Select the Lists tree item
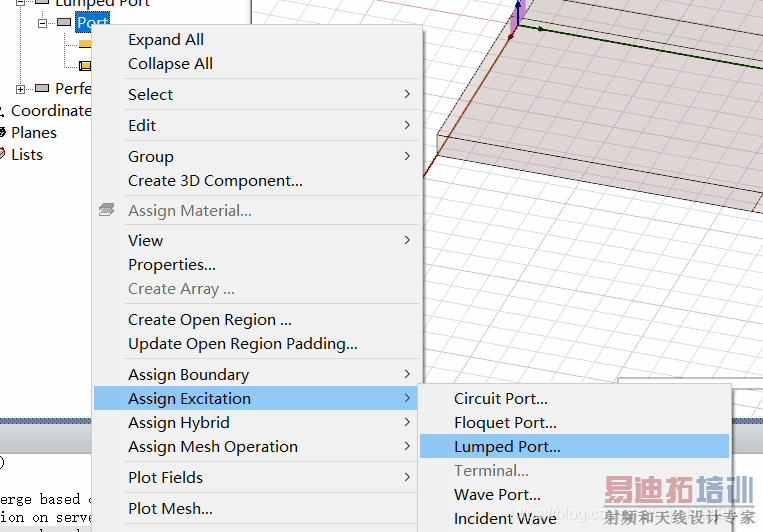 point(27,155)
